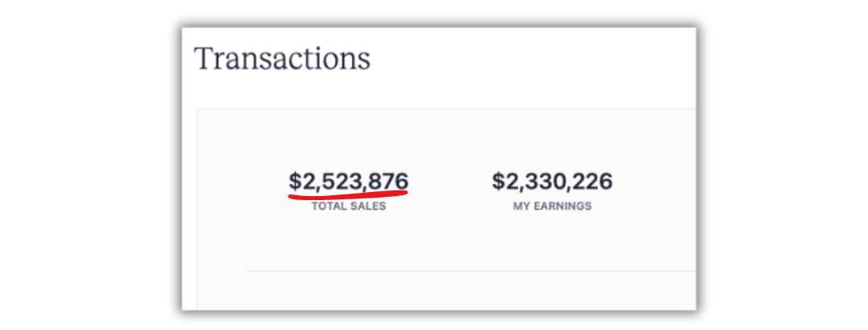Click the horizontal divider below the stats
Image resolution: width=868 pixels, height=330 pixels.
(471, 271)
